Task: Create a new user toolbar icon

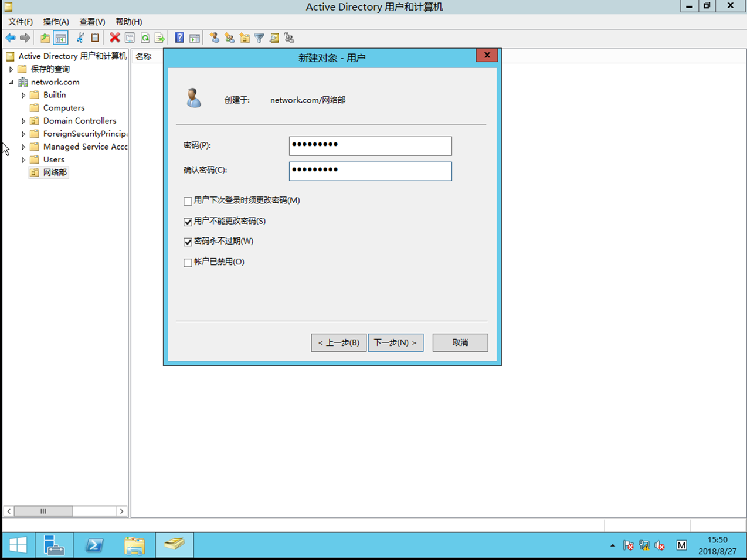Action: 215,38
